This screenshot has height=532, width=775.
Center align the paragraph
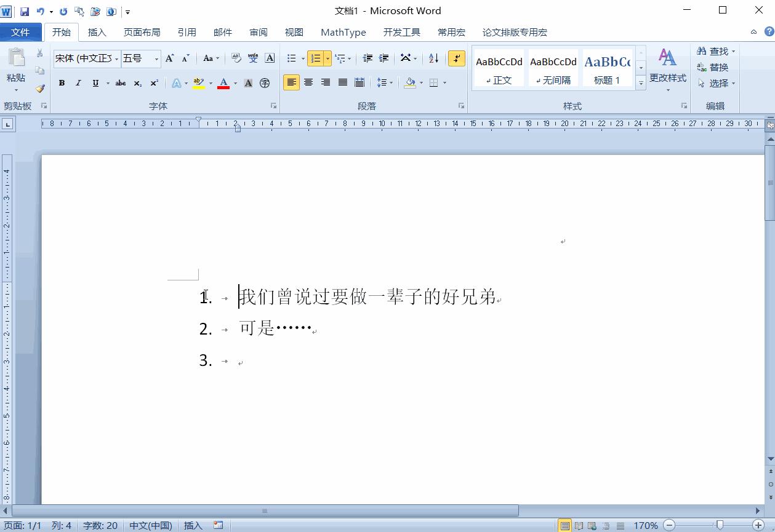(x=308, y=82)
